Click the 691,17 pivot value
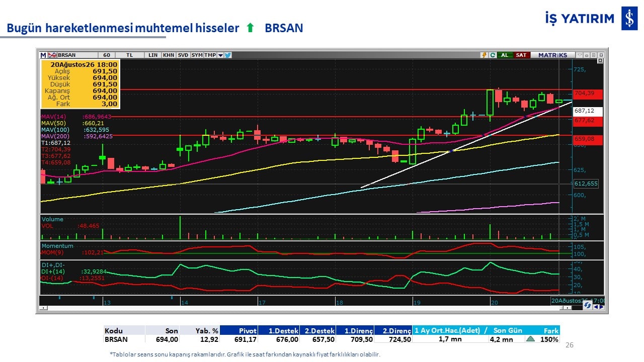This screenshot has width=644, height=362. click(246, 339)
